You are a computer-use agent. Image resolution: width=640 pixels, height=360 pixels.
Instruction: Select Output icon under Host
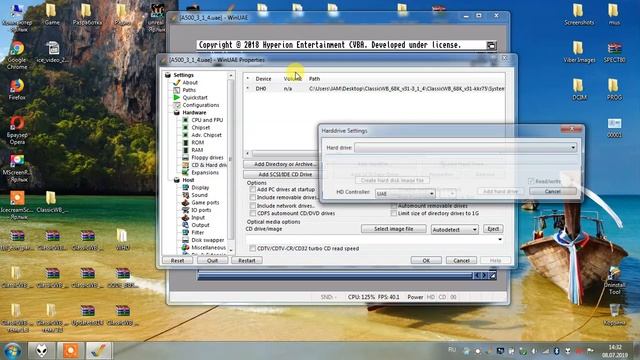[x=185, y=225]
